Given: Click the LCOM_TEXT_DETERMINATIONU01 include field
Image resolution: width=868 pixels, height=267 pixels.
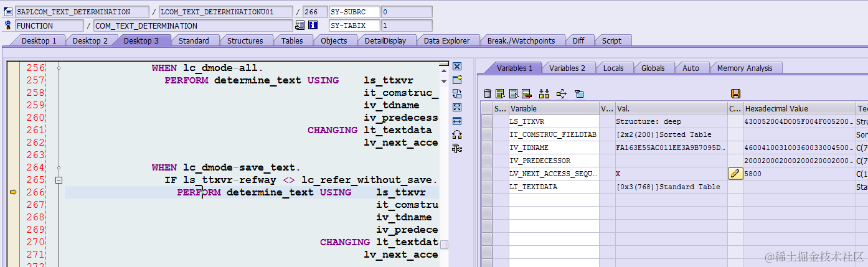Looking at the screenshot, I should [225, 12].
